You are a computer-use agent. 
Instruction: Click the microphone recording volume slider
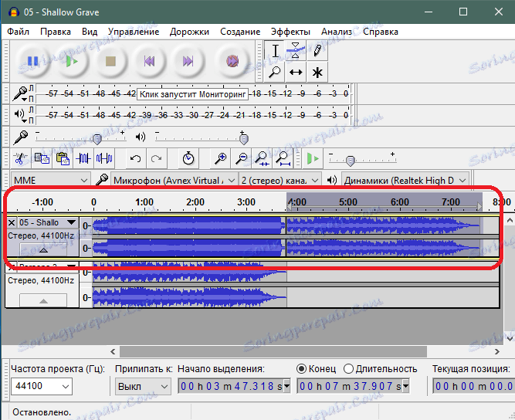(97, 138)
